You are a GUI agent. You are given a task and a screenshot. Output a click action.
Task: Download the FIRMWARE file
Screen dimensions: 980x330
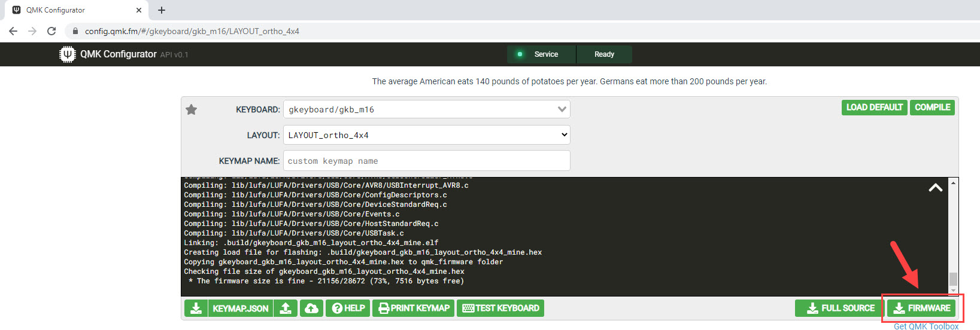pos(922,308)
